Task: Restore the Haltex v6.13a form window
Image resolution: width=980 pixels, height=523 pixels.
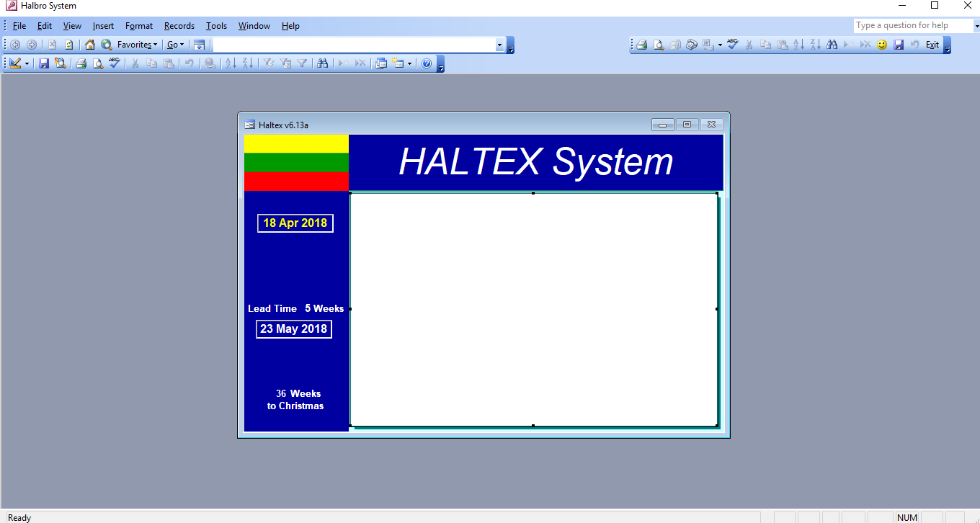Action: 687,125
